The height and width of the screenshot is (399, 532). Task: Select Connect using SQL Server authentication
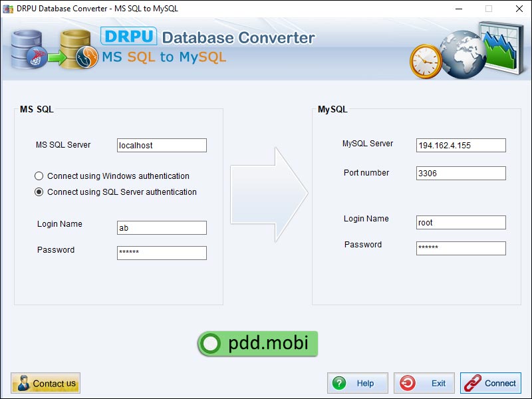pos(39,192)
